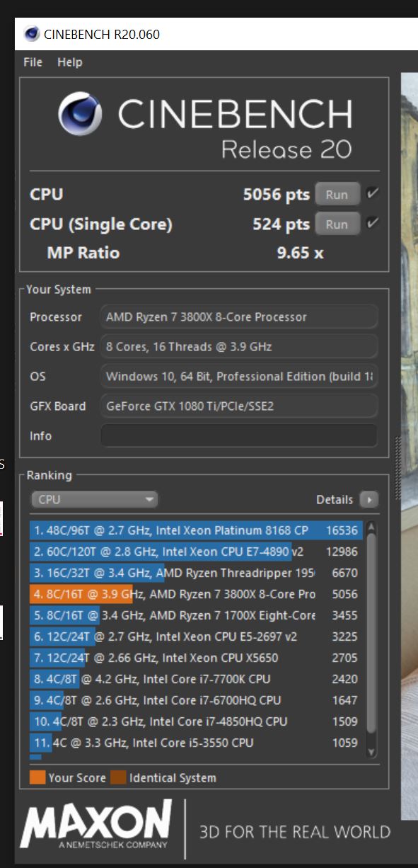This screenshot has height=868, width=418.
Task: Select ranking row Intel Xeon Platinum 8168
Action: point(196,530)
